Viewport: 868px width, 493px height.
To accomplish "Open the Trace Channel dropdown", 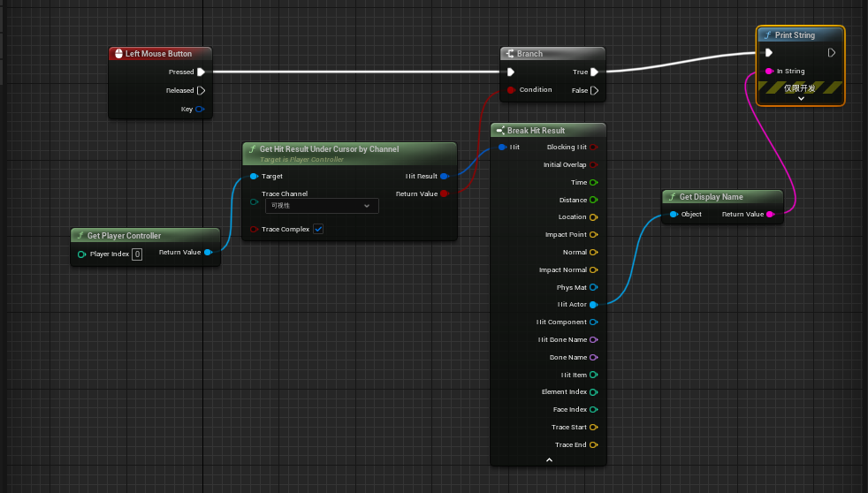I will 322,206.
